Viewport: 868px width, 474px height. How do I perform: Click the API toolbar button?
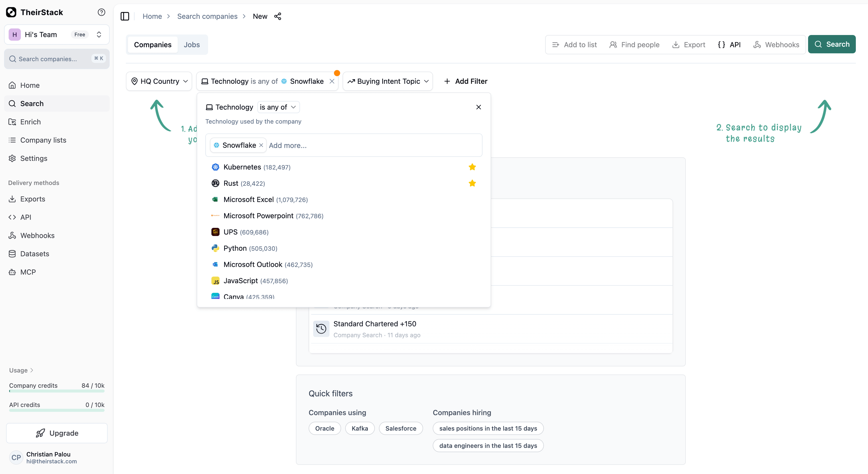pos(729,45)
